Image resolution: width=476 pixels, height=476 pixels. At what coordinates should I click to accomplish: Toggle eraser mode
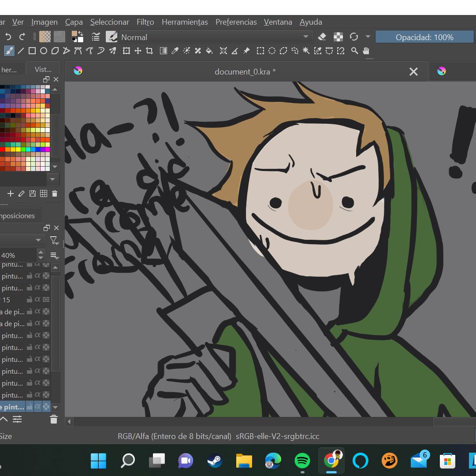pyautogui.click(x=322, y=37)
